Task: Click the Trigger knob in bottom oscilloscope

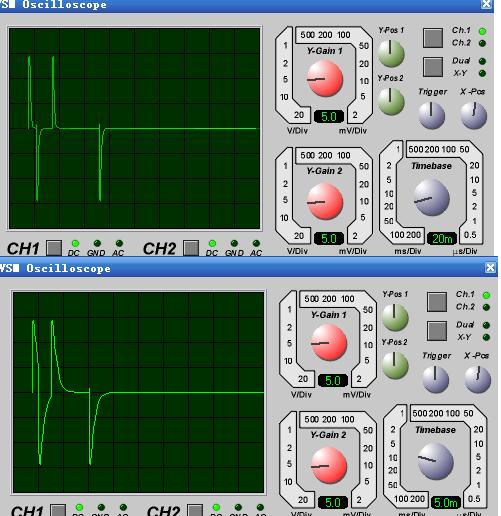Action: pyautogui.click(x=435, y=379)
